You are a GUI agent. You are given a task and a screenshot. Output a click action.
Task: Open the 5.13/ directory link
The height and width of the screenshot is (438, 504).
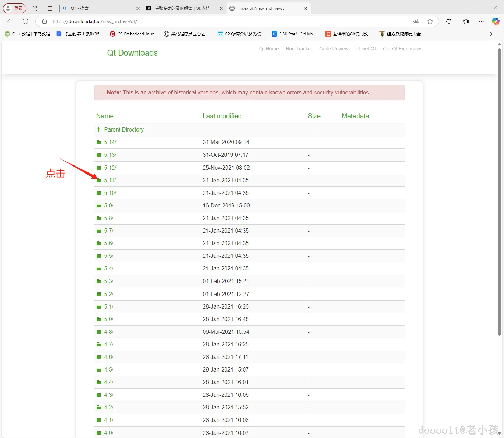[110, 155]
